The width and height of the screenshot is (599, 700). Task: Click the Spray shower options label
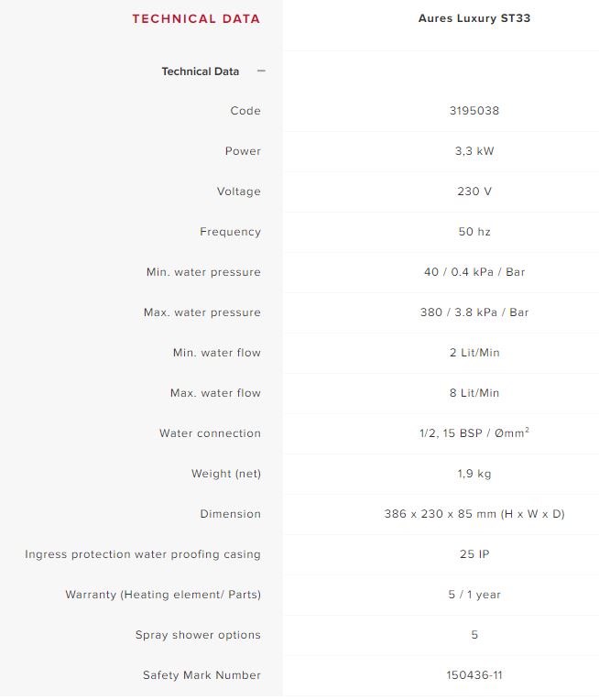[198, 635]
